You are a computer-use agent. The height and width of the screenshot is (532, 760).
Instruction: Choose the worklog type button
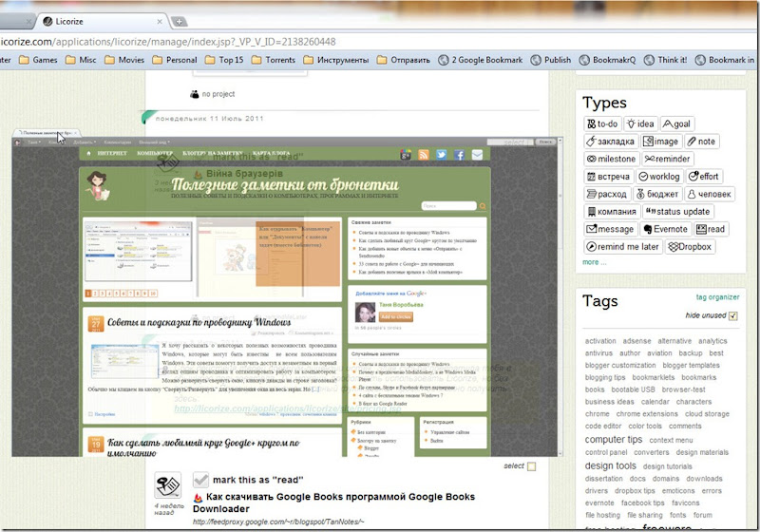pyautogui.click(x=659, y=177)
